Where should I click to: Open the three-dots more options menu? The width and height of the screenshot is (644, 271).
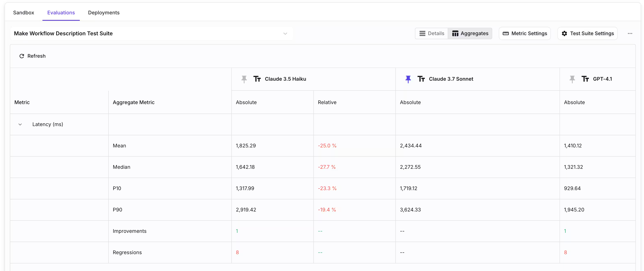click(630, 33)
